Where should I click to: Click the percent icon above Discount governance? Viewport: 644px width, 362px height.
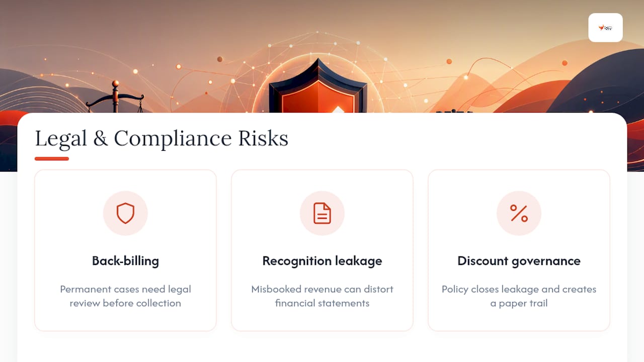point(519,213)
